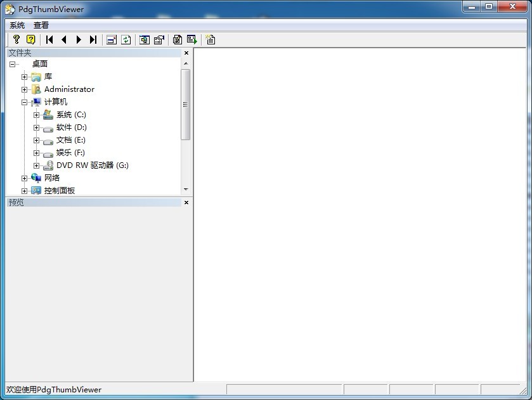This screenshot has height=400, width=532.
Task: Open the 系统 menu
Action: pos(17,25)
